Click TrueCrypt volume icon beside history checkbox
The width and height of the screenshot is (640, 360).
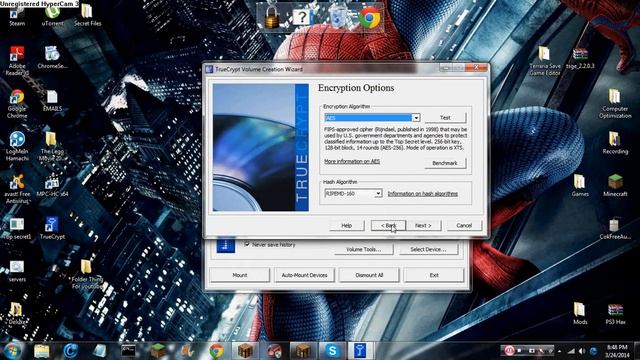tap(226, 245)
